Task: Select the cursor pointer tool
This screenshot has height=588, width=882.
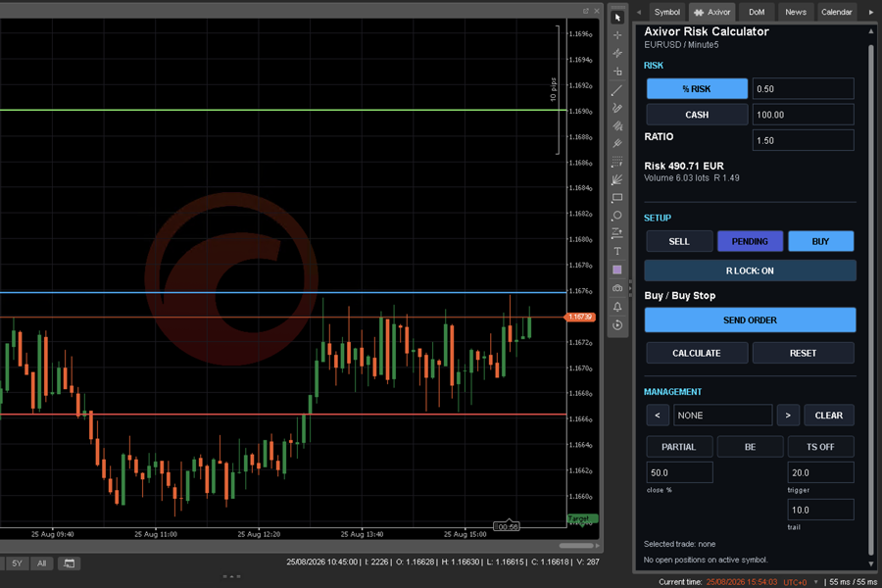Action: (x=617, y=18)
